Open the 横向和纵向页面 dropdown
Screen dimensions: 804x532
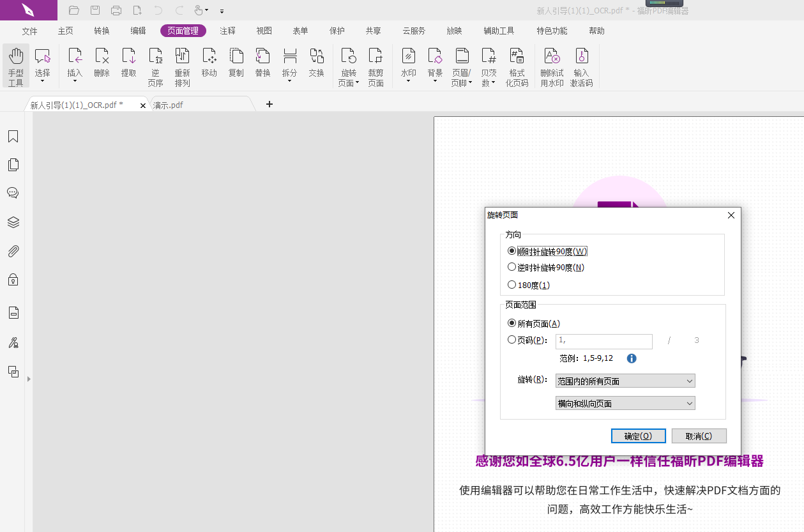pyautogui.click(x=625, y=402)
